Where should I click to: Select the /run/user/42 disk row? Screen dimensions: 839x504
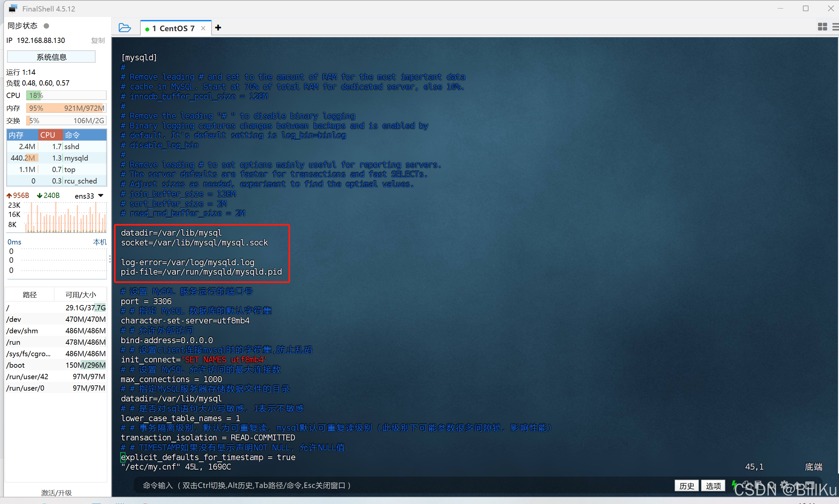point(56,377)
